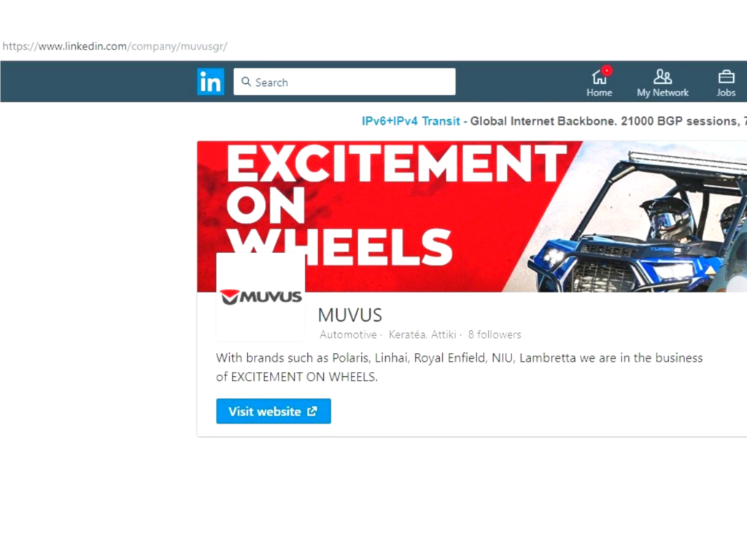Click the Automotive industry label

348,334
